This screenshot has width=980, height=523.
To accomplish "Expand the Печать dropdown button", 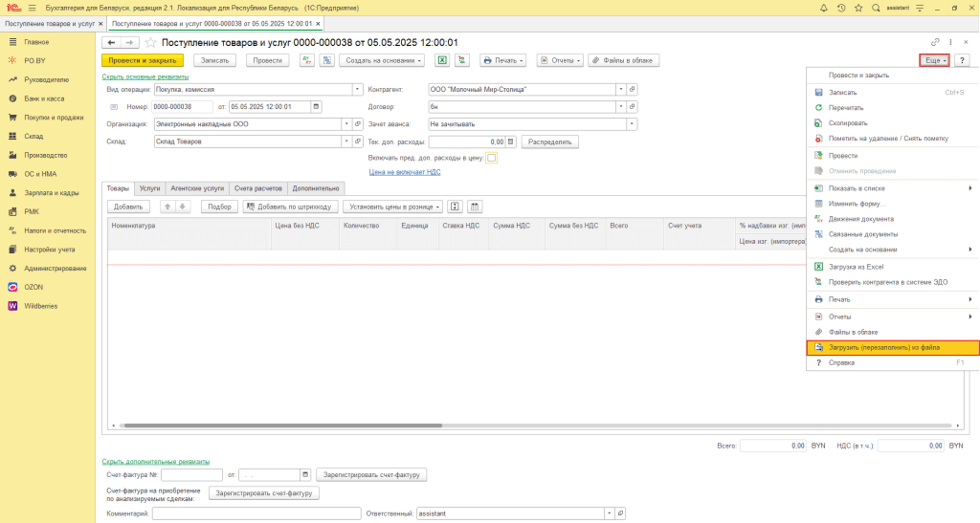I will pyautogui.click(x=503, y=60).
